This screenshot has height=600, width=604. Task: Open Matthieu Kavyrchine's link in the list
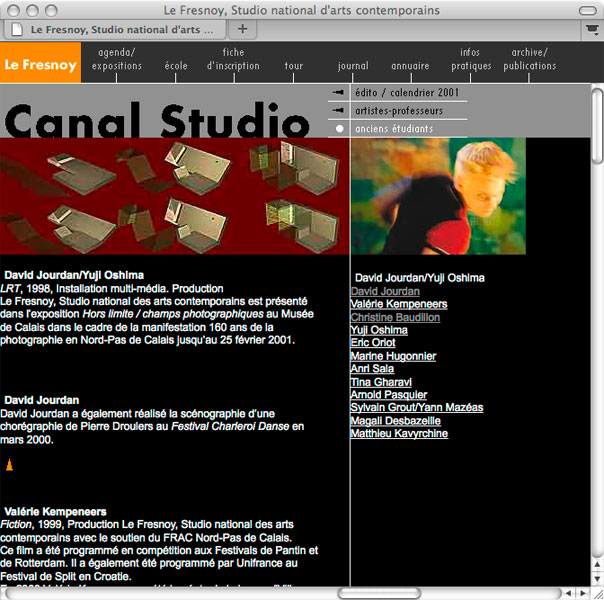coord(399,434)
